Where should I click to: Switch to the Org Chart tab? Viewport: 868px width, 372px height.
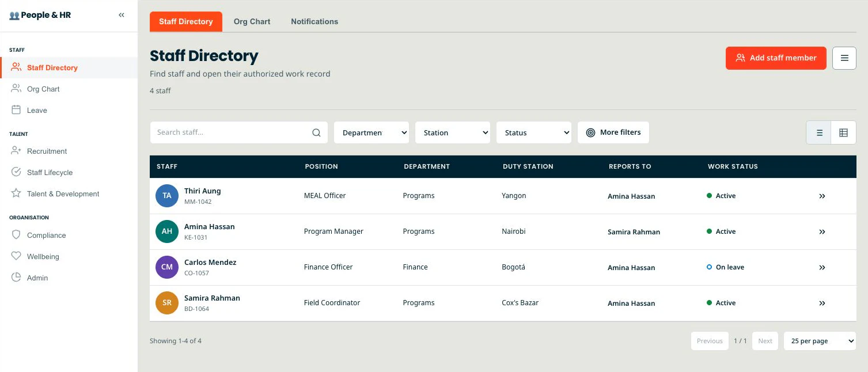(252, 21)
